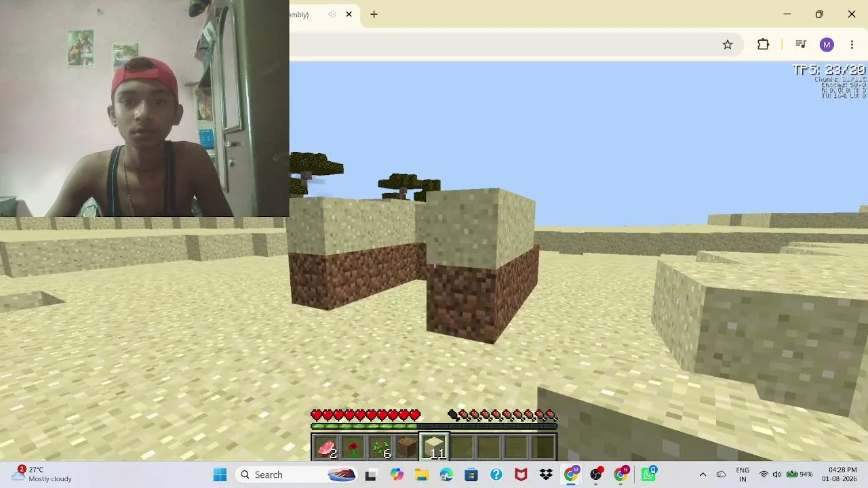Click the hearts health bar
Image resolution: width=868 pixels, height=488 pixels.
[366, 415]
